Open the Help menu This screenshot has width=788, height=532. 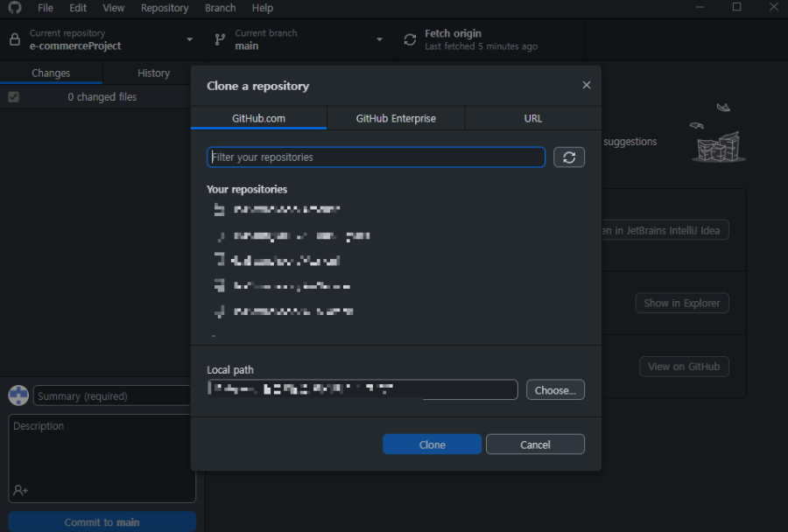click(263, 8)
